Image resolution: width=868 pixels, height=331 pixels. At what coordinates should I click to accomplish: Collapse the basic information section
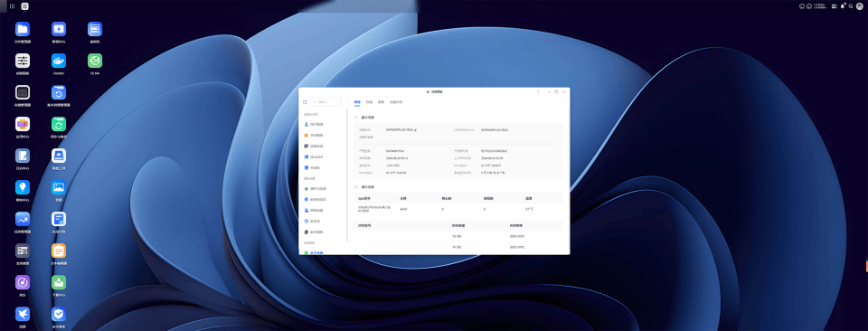[x=356, y=118]
